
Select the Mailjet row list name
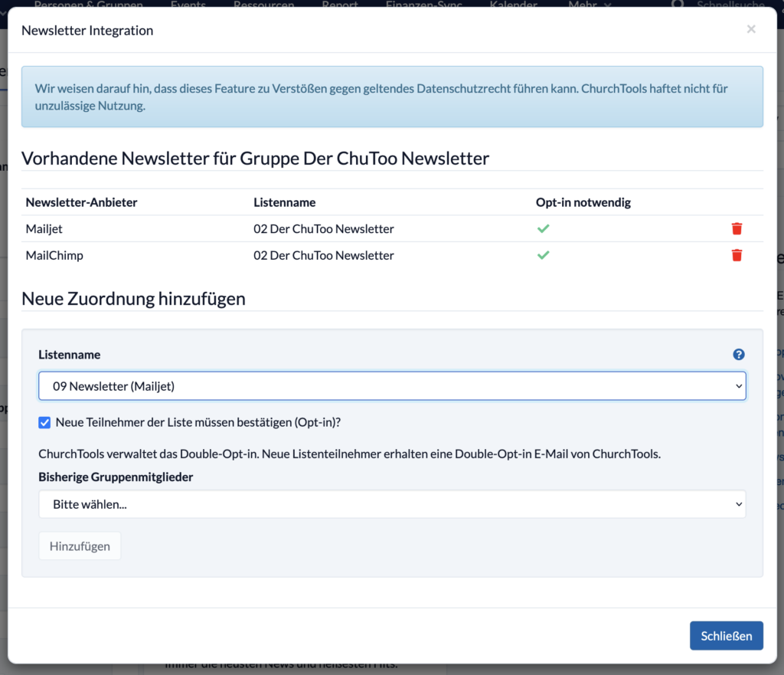[x=324, y=228]
